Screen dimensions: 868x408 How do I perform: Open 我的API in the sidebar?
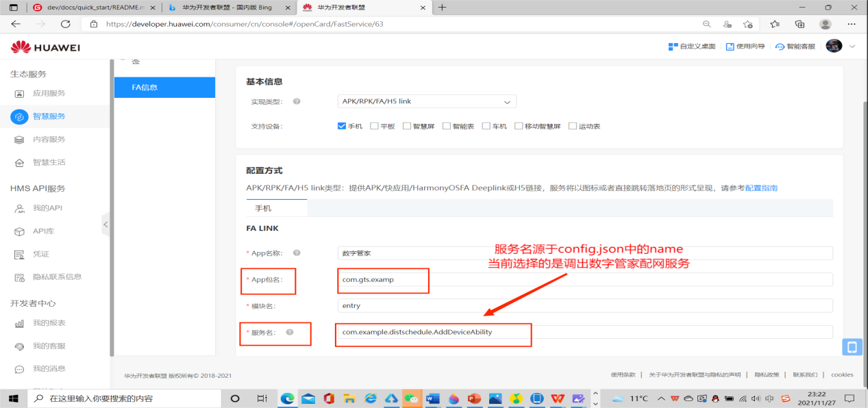tap(47, 208)
